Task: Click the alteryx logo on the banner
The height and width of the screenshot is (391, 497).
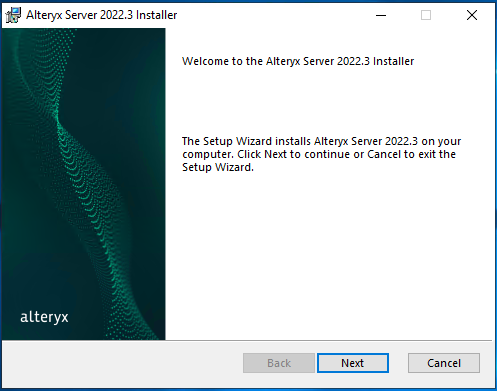Action: [44, 317]
